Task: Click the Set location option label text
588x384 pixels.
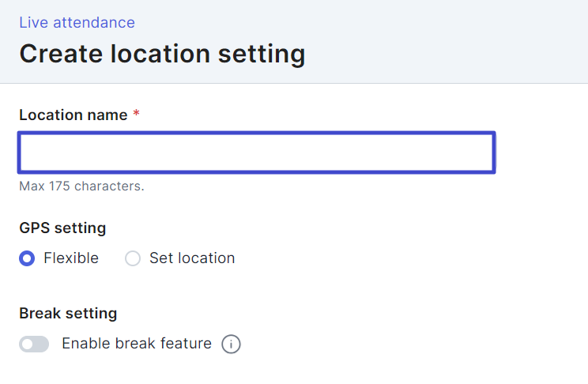Action: (192, 258)
